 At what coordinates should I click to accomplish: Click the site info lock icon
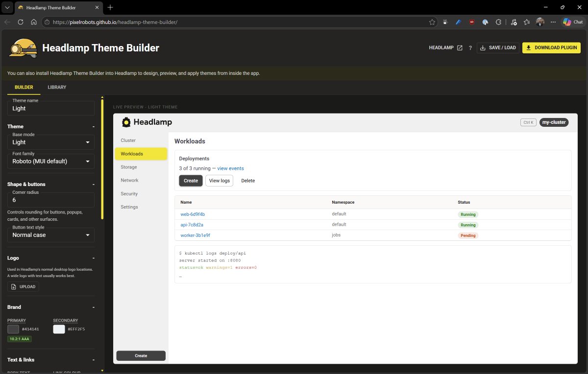click(47, 22)
